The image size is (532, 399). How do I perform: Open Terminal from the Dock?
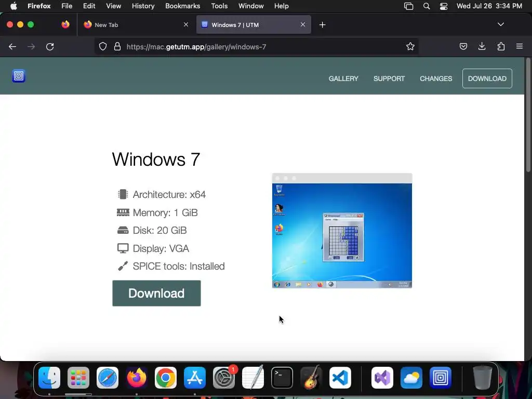[x=282, y=378]
